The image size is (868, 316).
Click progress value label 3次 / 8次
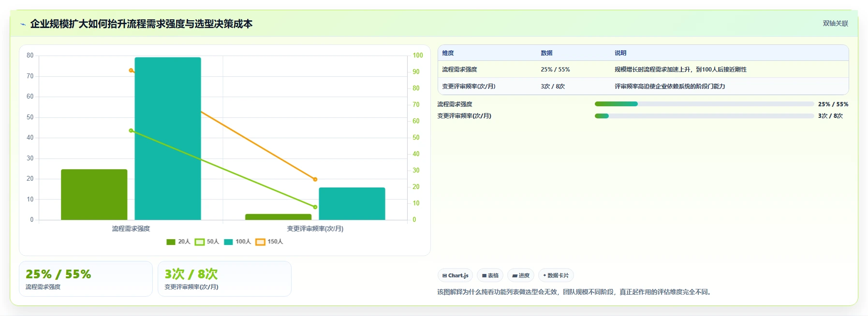[x=830, y=116]
